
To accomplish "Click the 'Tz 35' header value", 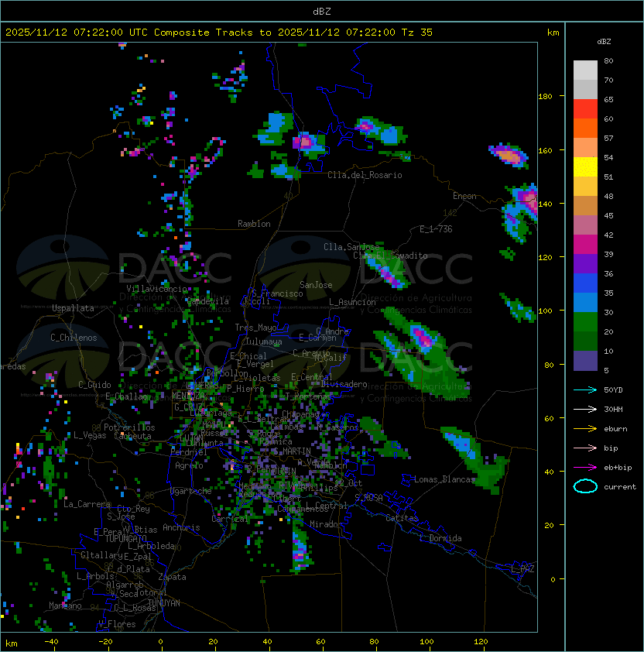I will click(417, 33).
